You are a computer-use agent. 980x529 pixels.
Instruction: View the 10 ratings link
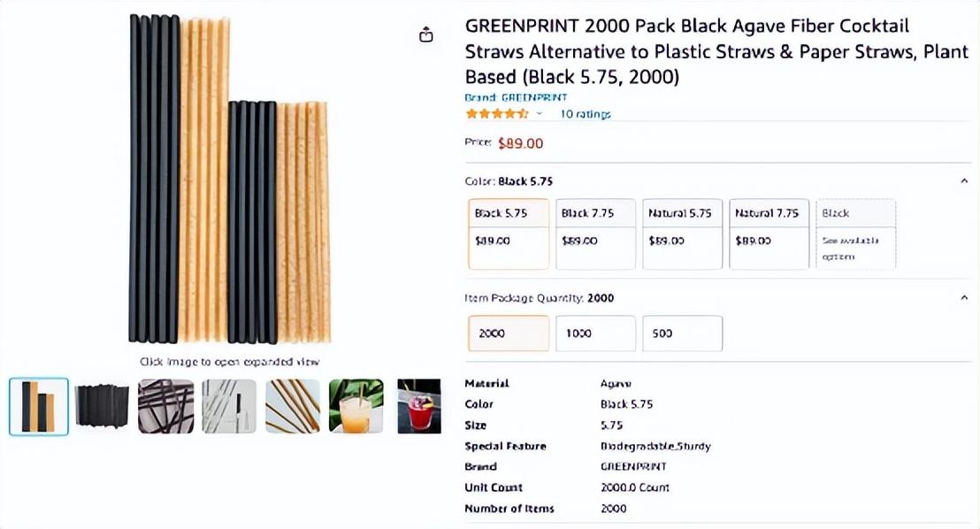585,114
